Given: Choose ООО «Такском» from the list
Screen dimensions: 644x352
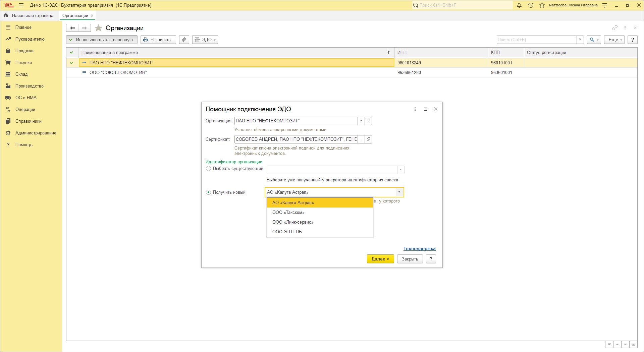Looking at the screenshot, I should (288, 213).
